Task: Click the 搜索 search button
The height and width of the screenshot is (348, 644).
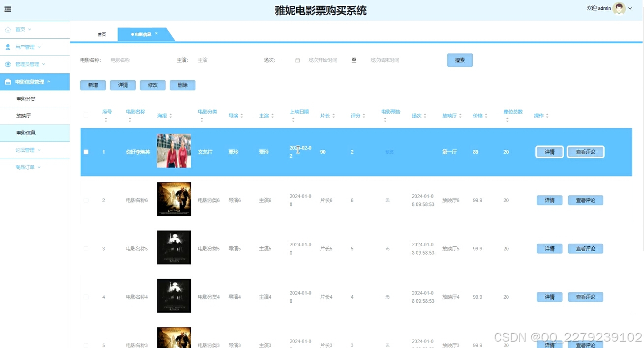Action: (x=459, y=60)
